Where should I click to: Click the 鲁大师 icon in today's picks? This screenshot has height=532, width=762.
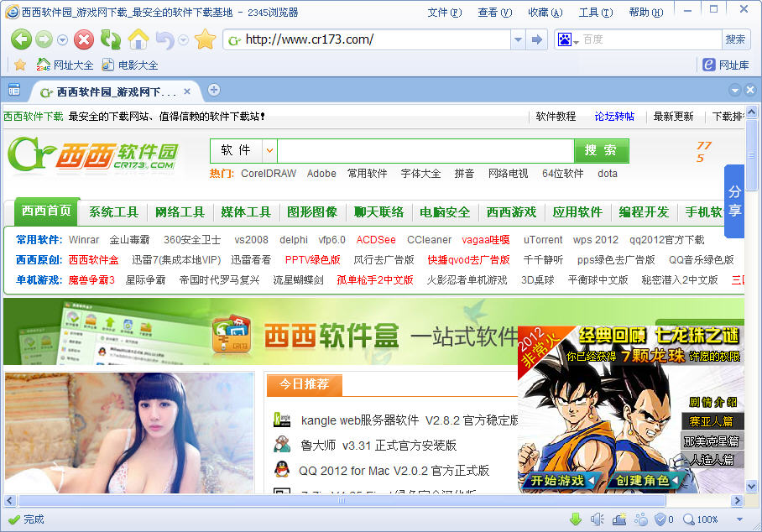click(282, 445)
